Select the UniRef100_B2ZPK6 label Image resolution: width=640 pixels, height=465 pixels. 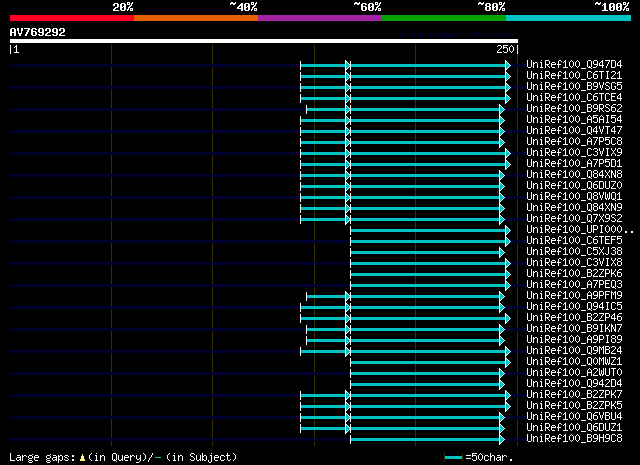click(574, 274)
